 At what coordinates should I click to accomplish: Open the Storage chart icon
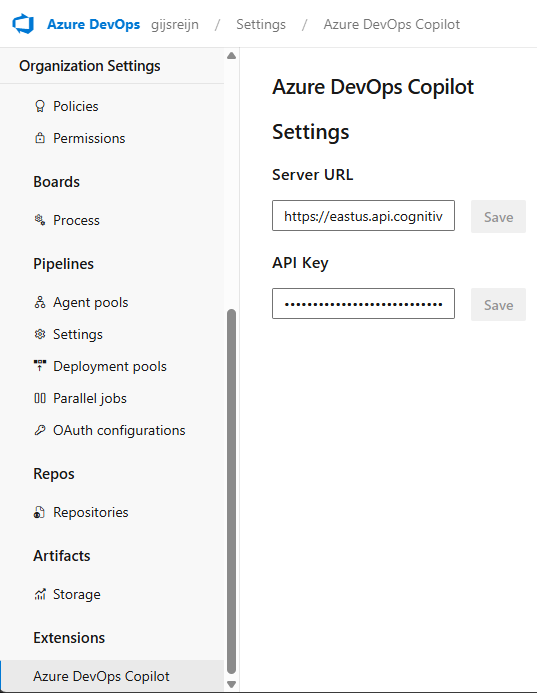40,594
